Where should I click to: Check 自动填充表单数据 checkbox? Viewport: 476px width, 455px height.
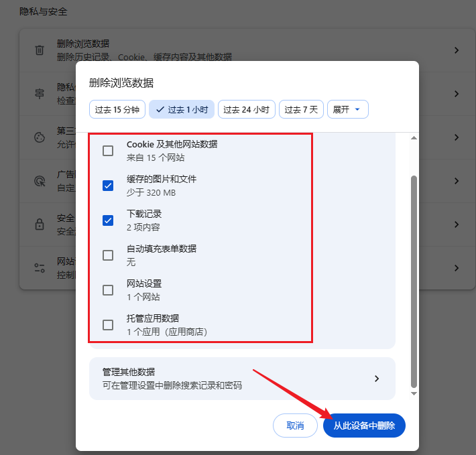point(108,255)
